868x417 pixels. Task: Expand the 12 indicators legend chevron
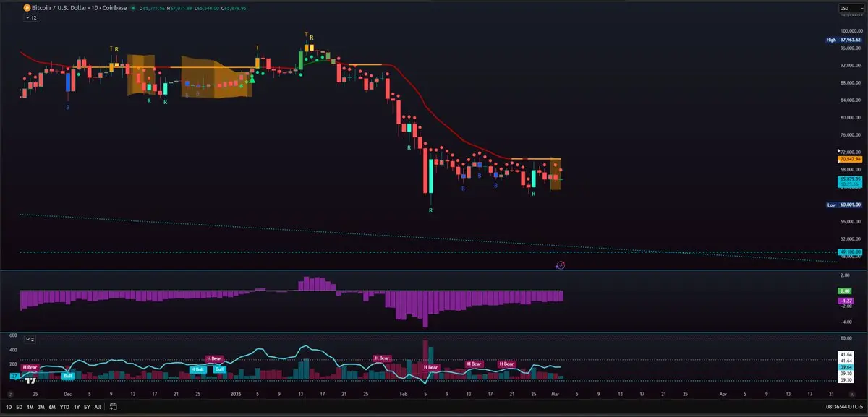pyautogui.click(x=30, y=18)
